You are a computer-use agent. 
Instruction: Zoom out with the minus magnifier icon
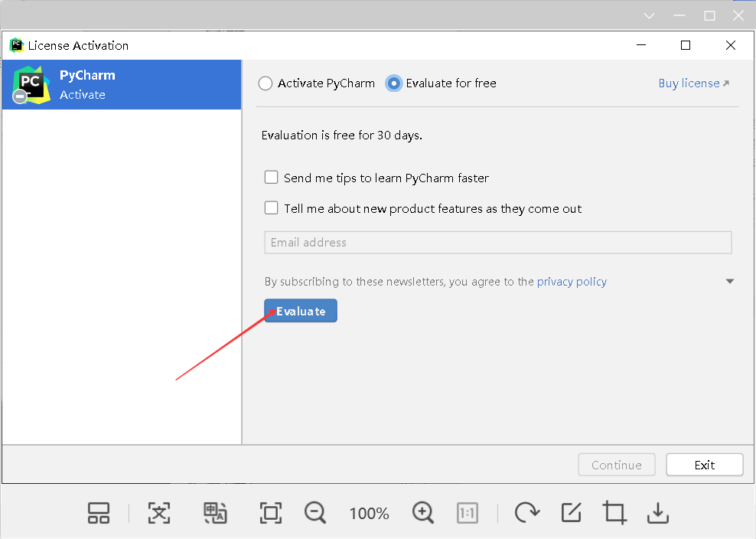[x=315, y=513]
